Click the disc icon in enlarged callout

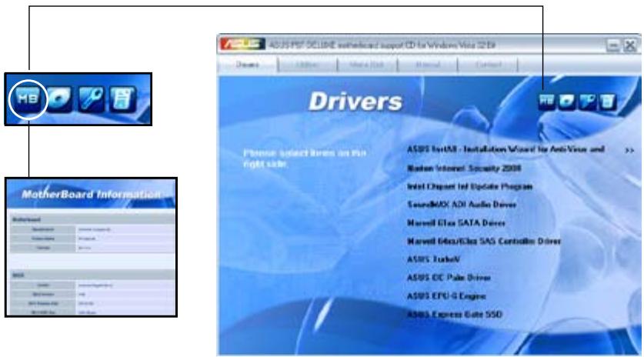tap(58, 99)
